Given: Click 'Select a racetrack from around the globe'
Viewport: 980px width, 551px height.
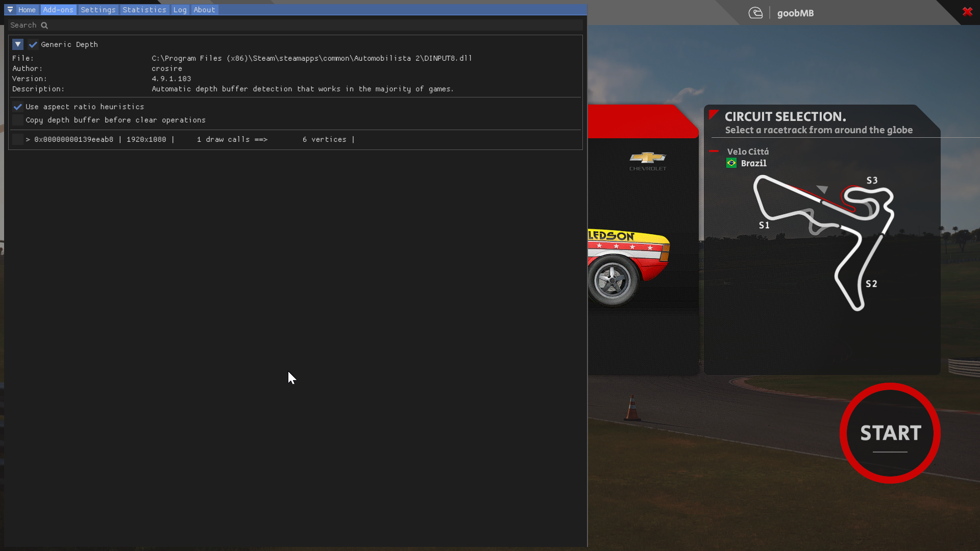Looking at the screenshot, I should (819, 130).
